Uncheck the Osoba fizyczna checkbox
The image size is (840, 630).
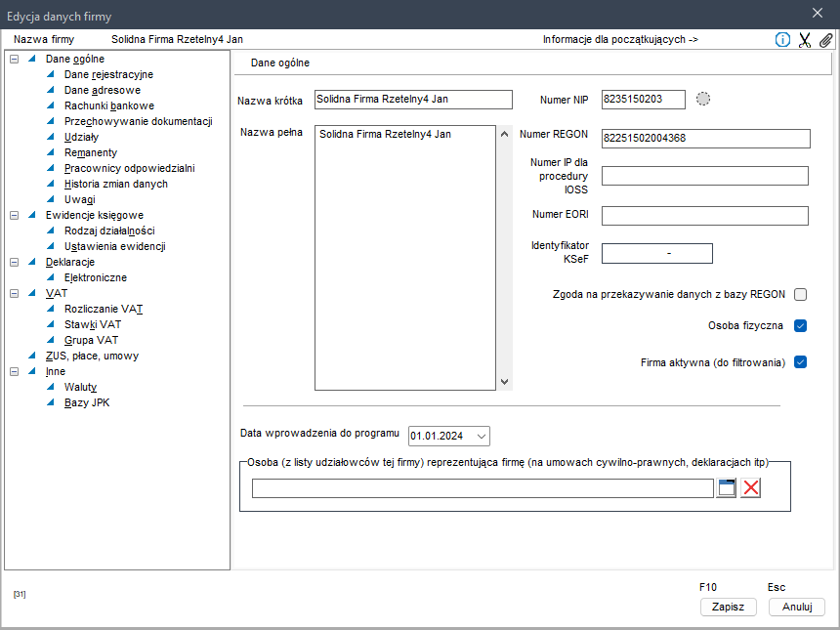coord(800,325)
